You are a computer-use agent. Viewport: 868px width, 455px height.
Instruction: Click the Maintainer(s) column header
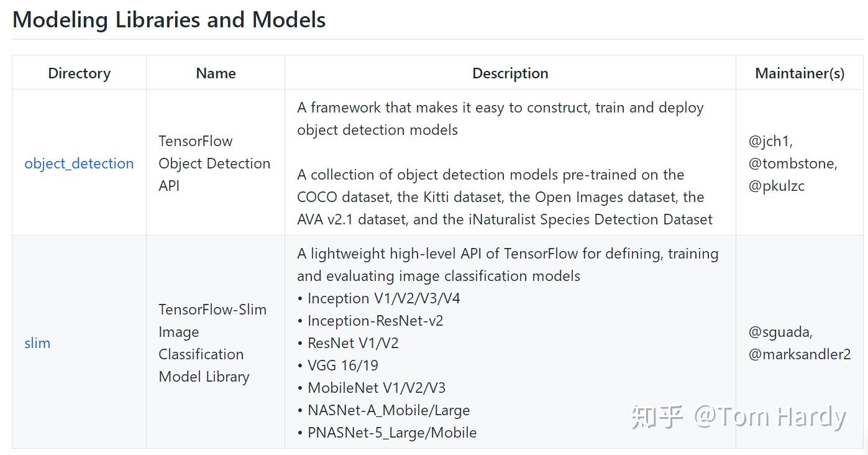[x=800, y=73]
